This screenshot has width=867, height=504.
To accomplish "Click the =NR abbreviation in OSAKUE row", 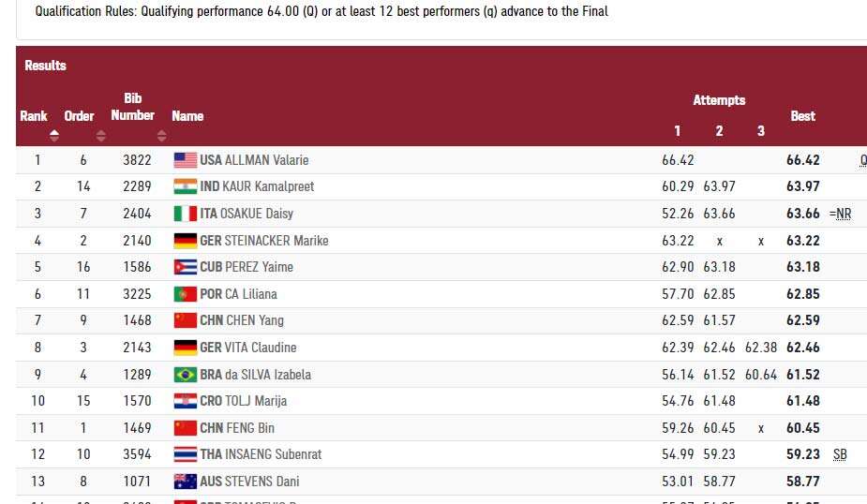I will pyautogui.click(x=840, y=214).
